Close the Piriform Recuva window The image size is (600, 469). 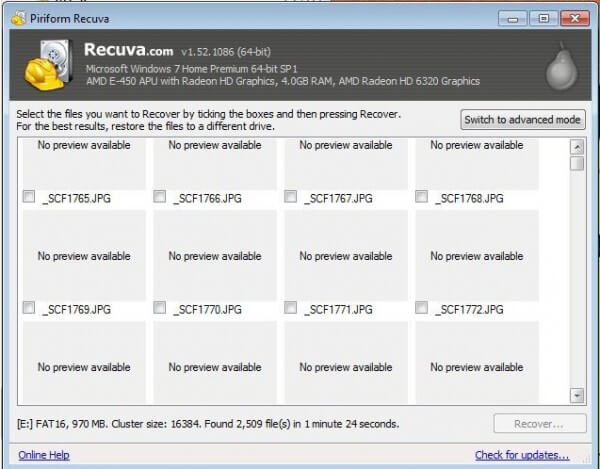pyautogui.click(x=575, y=18)
